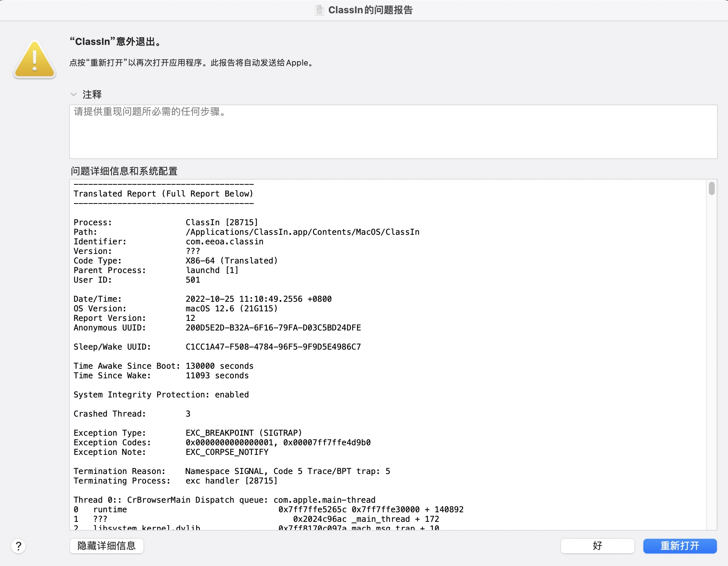The height and width of the screenshot is (566, 728).
Task: Collapse the 注释 comments section chevron
Action: 74,95
